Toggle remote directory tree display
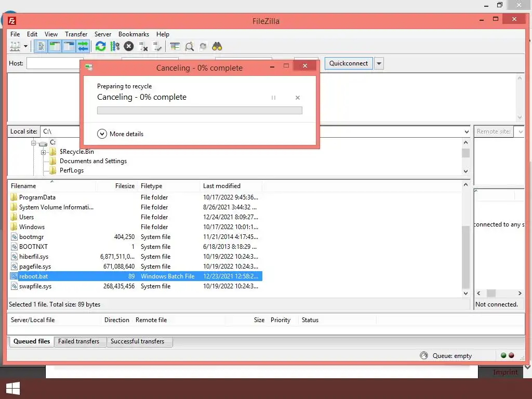The height and width of the screenshot is (399, 532). [x=69, y=46]
